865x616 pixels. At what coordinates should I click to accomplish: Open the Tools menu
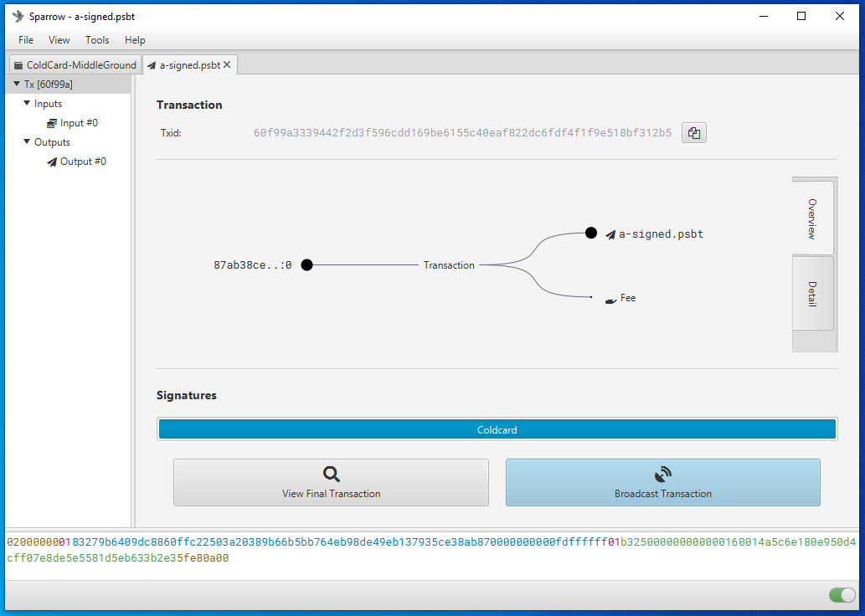(x=97, y=39)
